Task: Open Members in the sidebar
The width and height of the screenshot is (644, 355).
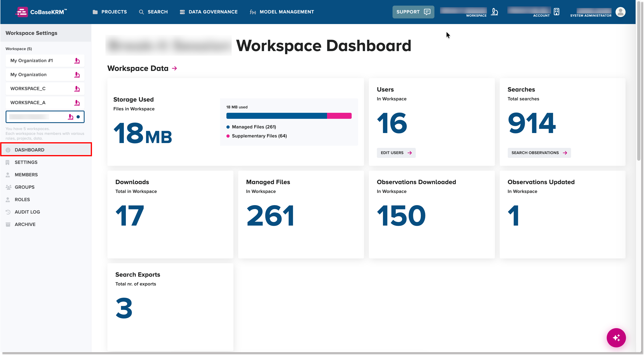Action: tap(46, 174)
